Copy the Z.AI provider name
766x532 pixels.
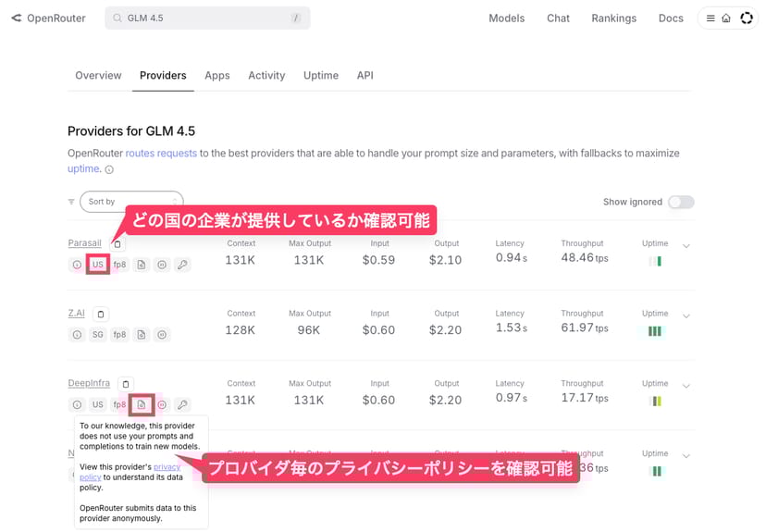(101, 315)
